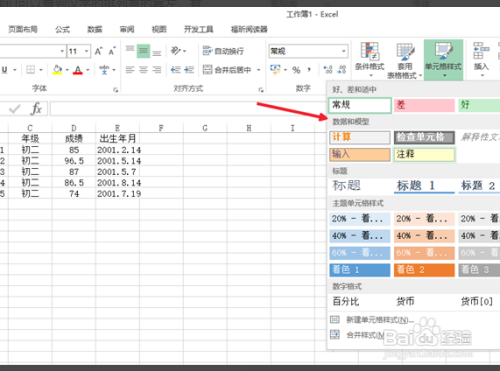Apply the yellow fill color
500x371 pixels.
(57, 70)
